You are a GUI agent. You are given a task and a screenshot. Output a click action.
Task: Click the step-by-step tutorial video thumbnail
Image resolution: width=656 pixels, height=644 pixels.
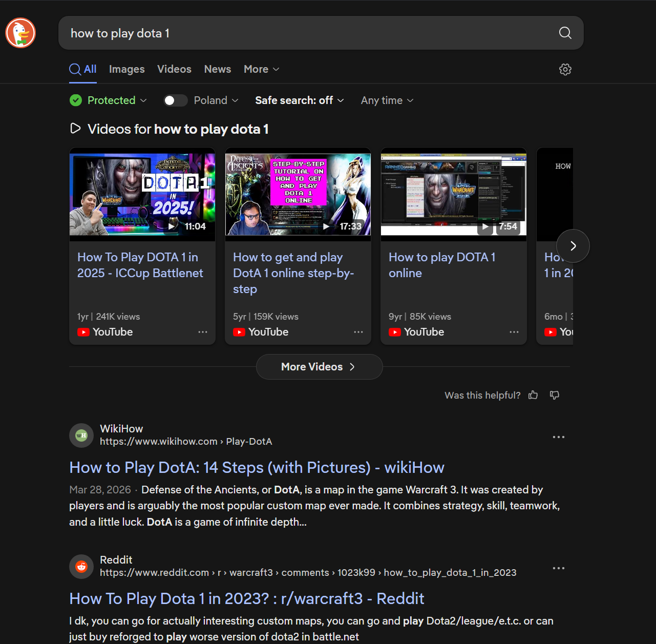click(x=298, y=195)
